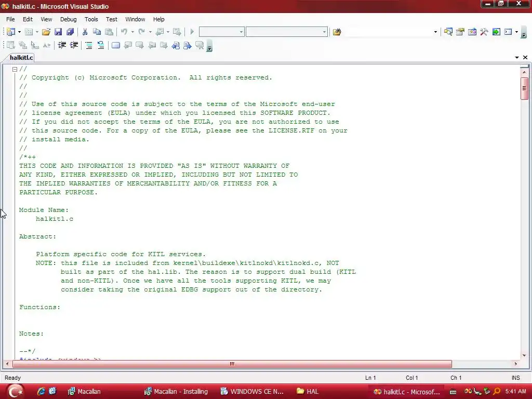Screen dimensions: 532x399
Task: Close the halkitl.c document tab
Action: tap(525, 57)
